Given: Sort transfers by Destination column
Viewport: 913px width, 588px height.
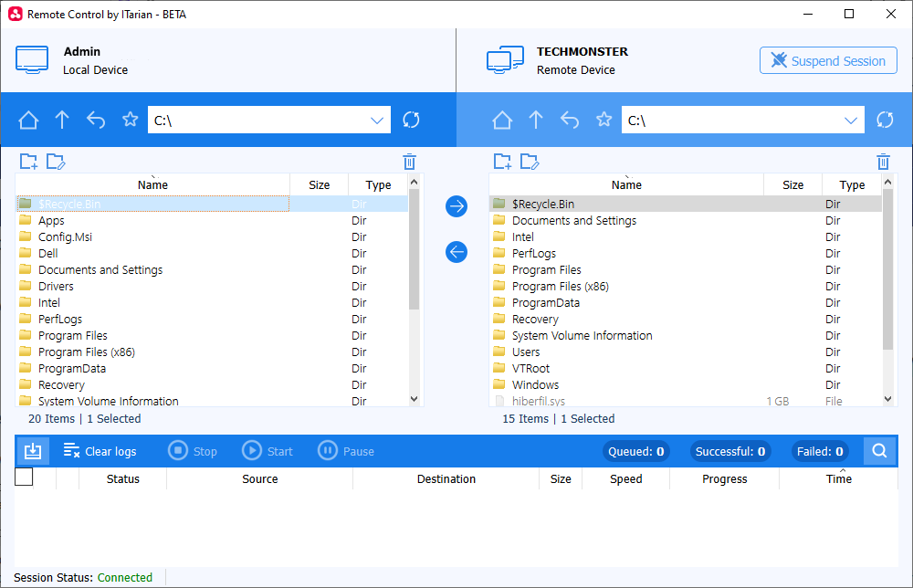Looking at the screenshot, I should [x=446, y=478].
